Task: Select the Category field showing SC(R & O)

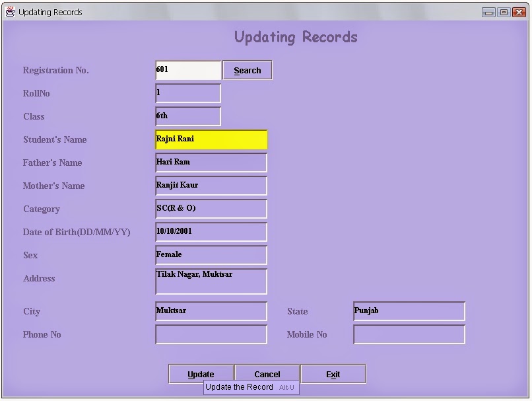Action: (211, 209)
